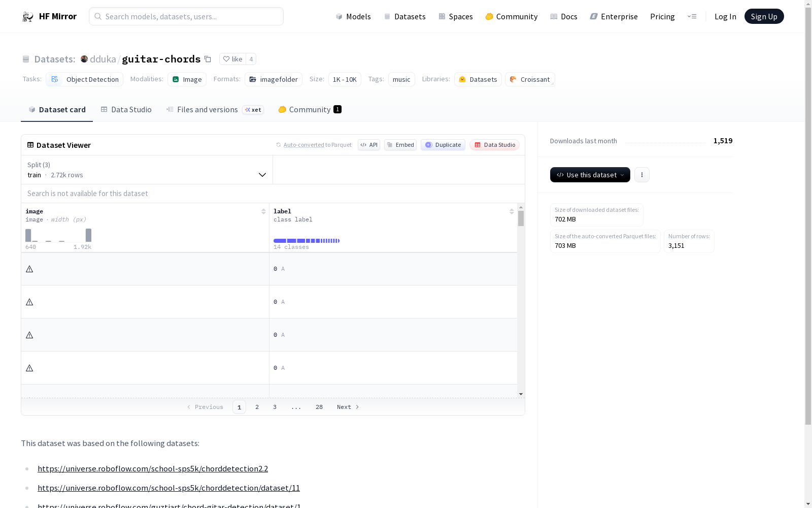This screenshot has width=812, height=508.
Task: Sort by the label column
Action: coord(512,211)
